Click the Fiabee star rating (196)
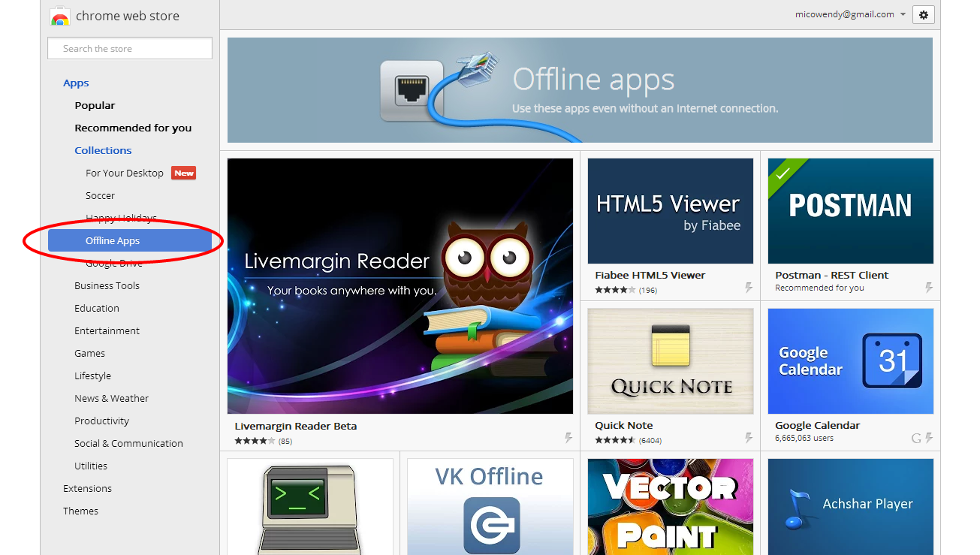 tap(626, 290)
